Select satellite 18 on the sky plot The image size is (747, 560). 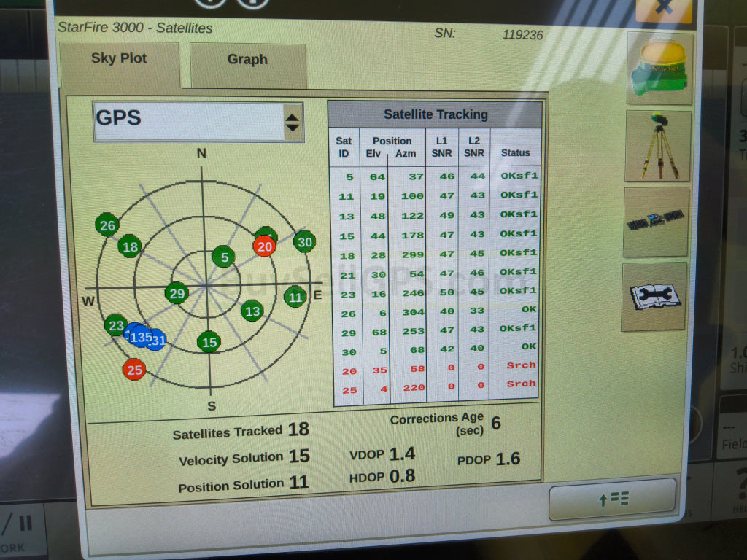130,246
